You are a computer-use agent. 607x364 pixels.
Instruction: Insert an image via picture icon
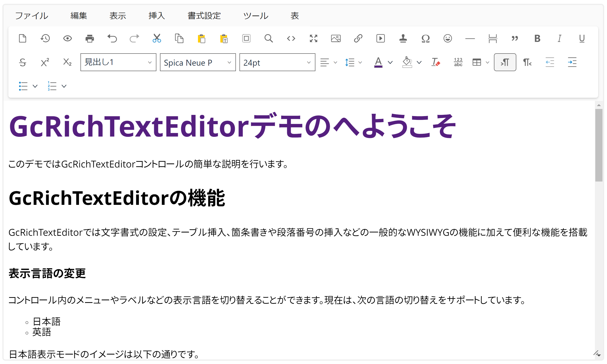click(336, 39)
